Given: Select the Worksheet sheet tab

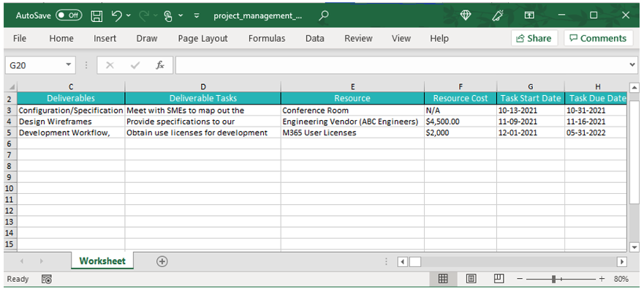Looking at the screenshot, I should click(102, 261).
